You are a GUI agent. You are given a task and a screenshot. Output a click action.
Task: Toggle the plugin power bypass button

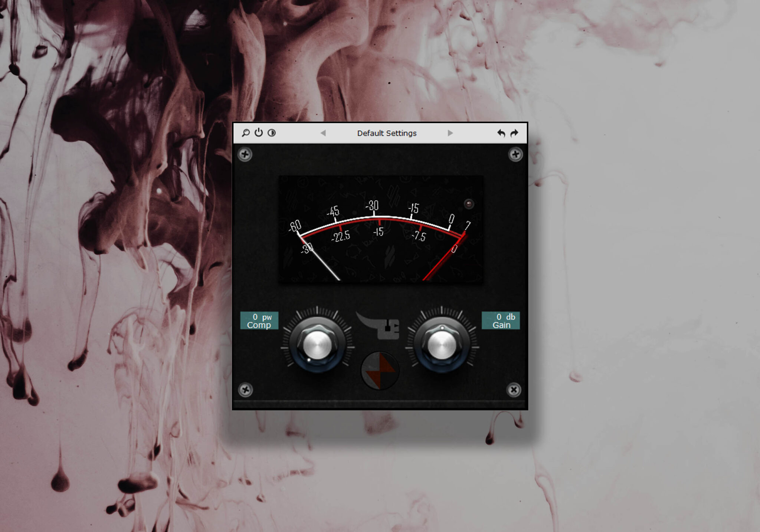pos(259,133)
